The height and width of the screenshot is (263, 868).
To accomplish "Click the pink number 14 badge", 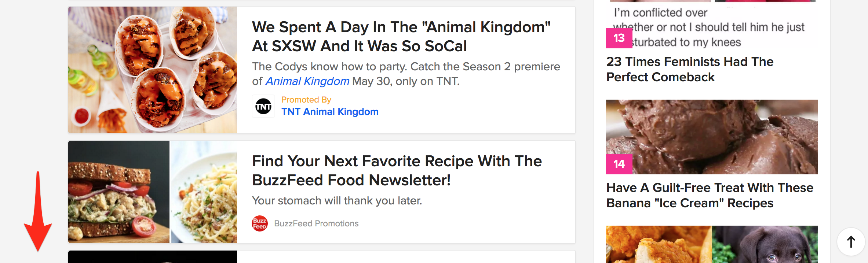I will pyautogui.click(x=619, y=164).
